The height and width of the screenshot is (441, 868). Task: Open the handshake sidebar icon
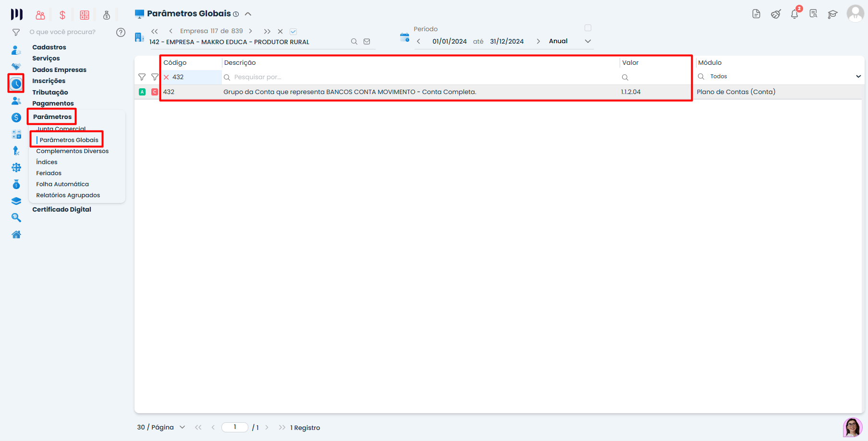pos(16,67)
